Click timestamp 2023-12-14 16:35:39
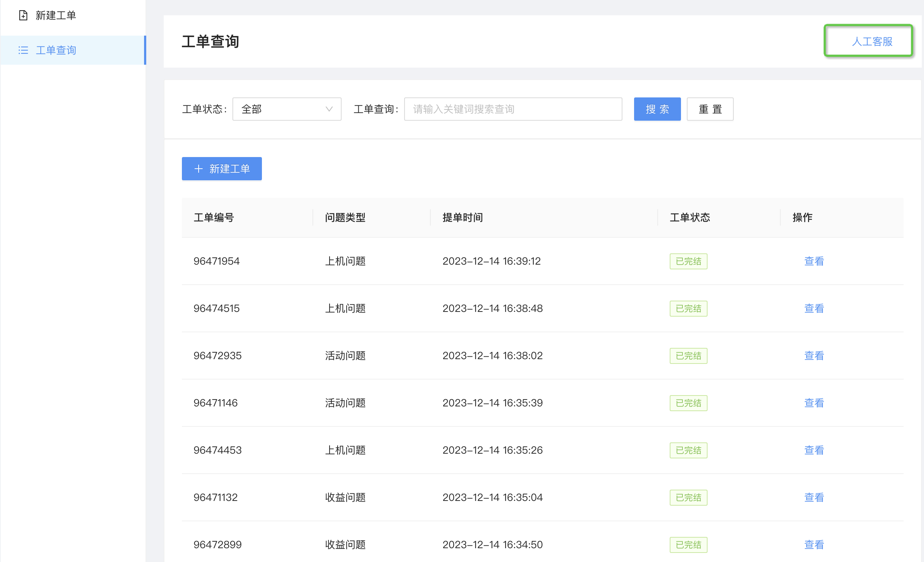 pos(492,403)
